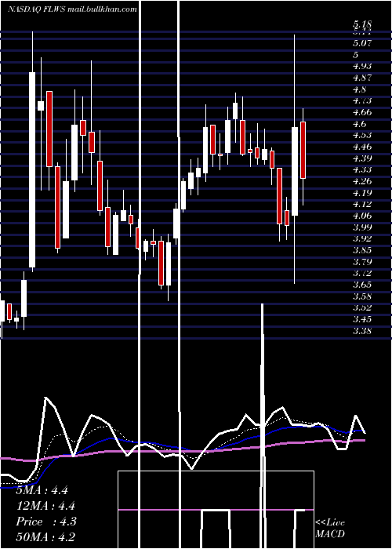This screenshot has width=392, height=549.
Task: Click the Price : 4.3 readout
Action: point(45,522)
